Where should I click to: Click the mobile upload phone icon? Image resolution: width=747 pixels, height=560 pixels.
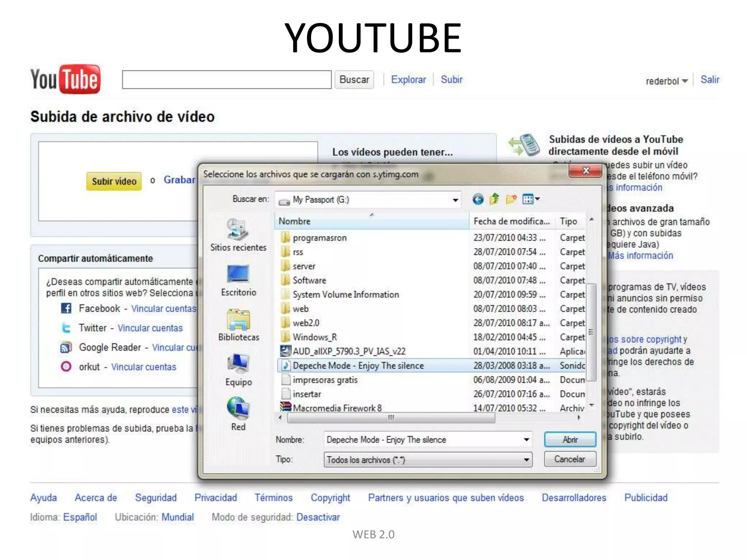pos(524,145)
